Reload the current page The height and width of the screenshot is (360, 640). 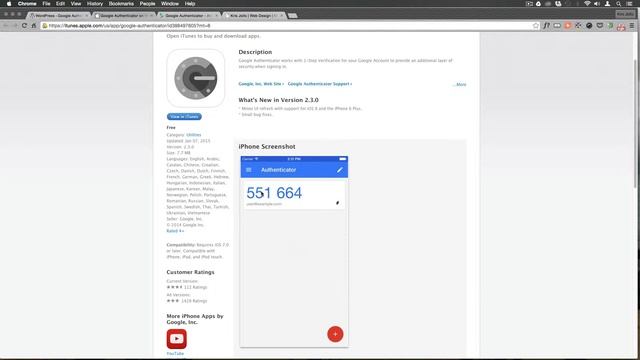[24, 26]
